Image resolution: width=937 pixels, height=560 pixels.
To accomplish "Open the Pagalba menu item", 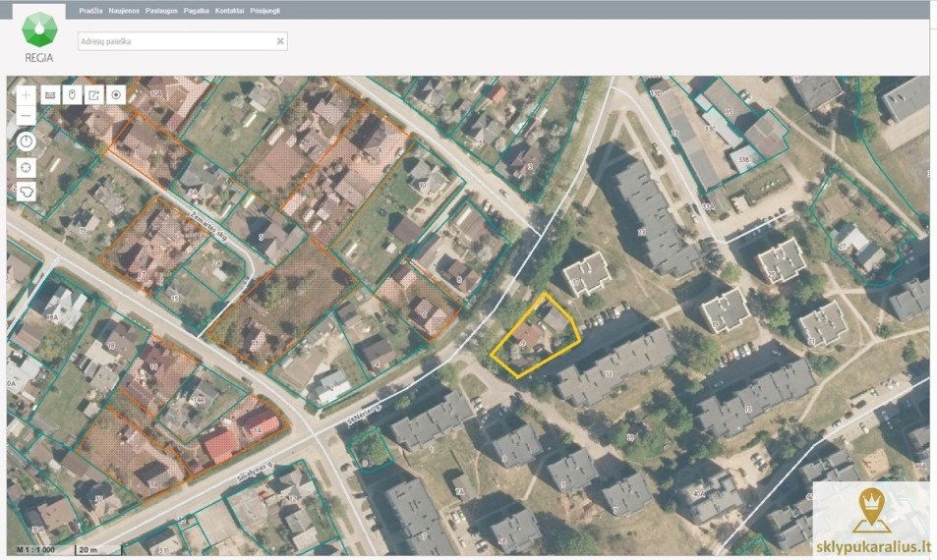I will coord(197,11).
